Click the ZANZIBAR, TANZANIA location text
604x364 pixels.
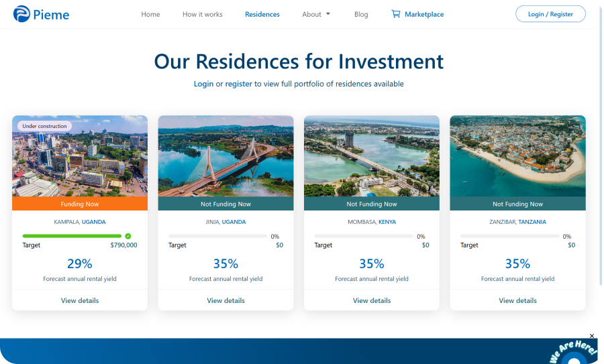point(517,222)
